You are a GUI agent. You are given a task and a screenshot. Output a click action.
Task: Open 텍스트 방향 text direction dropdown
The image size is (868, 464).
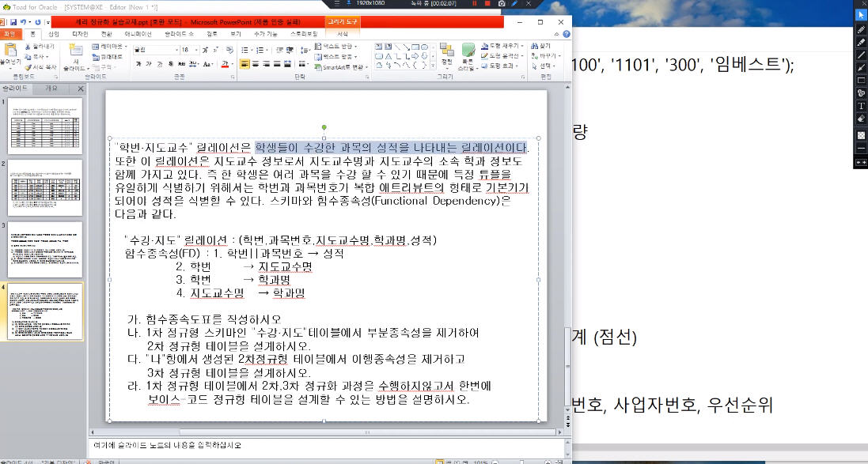(x=337, y=47)
